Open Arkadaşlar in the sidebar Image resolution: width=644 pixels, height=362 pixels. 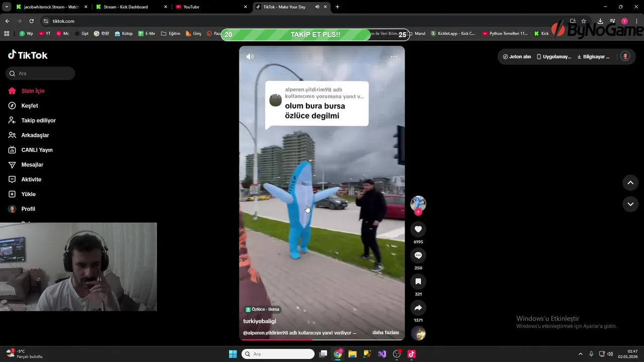point(35,135)
